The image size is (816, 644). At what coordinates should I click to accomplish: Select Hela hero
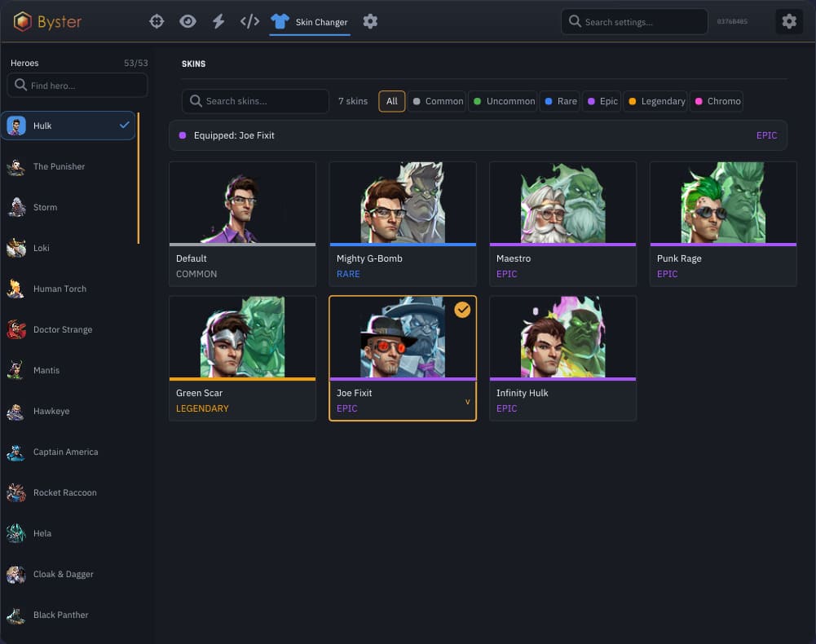[68, 533]
